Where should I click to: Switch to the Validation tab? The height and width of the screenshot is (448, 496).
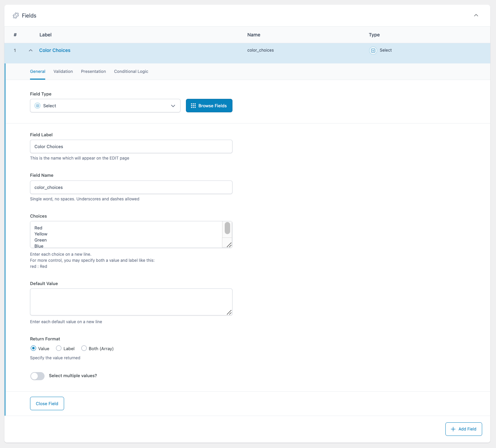pos(63,71)
